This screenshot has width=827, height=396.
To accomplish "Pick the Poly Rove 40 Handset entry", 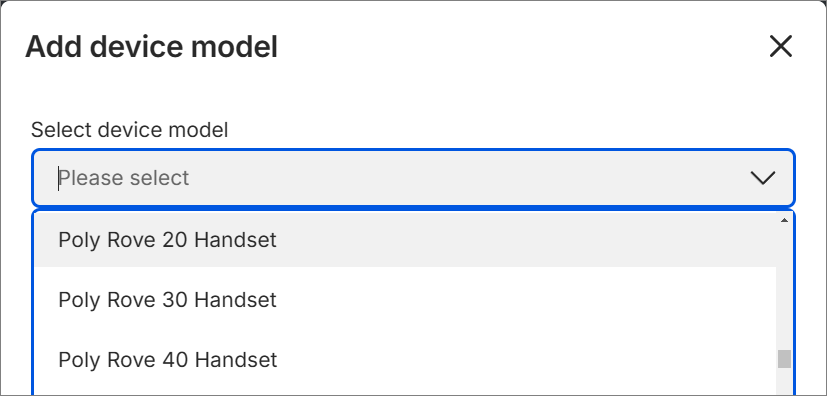I will [406, 360].
